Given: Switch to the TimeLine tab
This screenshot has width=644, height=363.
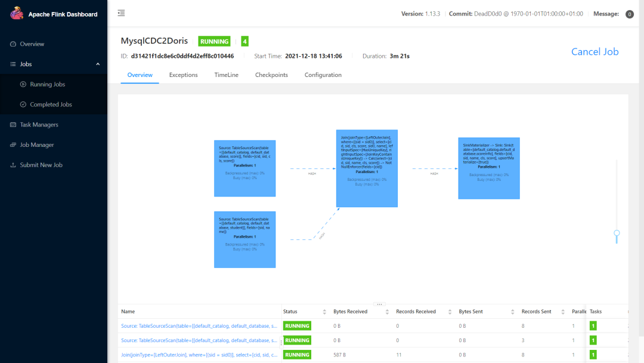Looking at the screenshot, I should 227,75.
